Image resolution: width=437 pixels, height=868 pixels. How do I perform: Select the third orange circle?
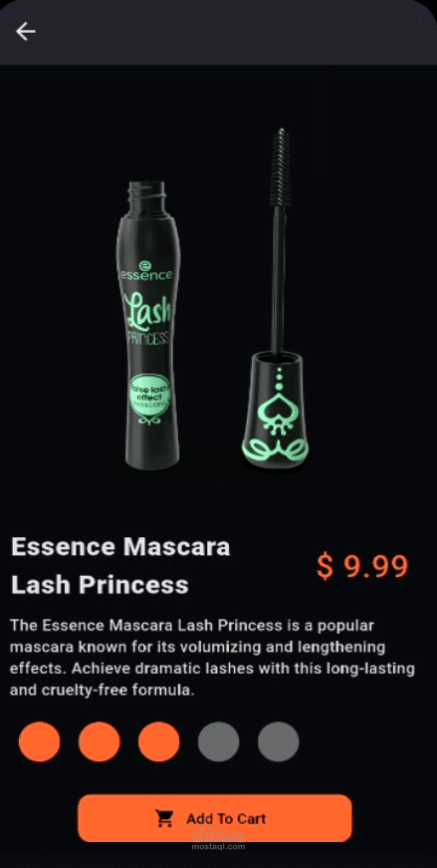click(158, 741)
